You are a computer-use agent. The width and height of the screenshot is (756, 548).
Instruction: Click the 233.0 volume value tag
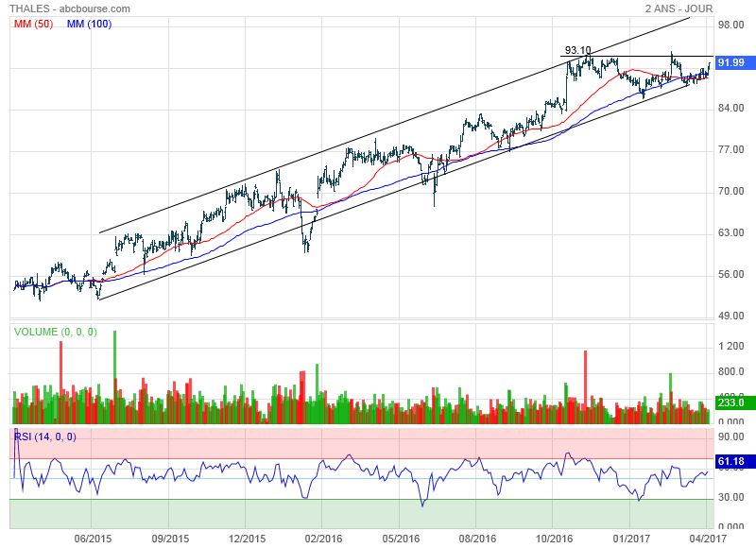click(731, 402)
